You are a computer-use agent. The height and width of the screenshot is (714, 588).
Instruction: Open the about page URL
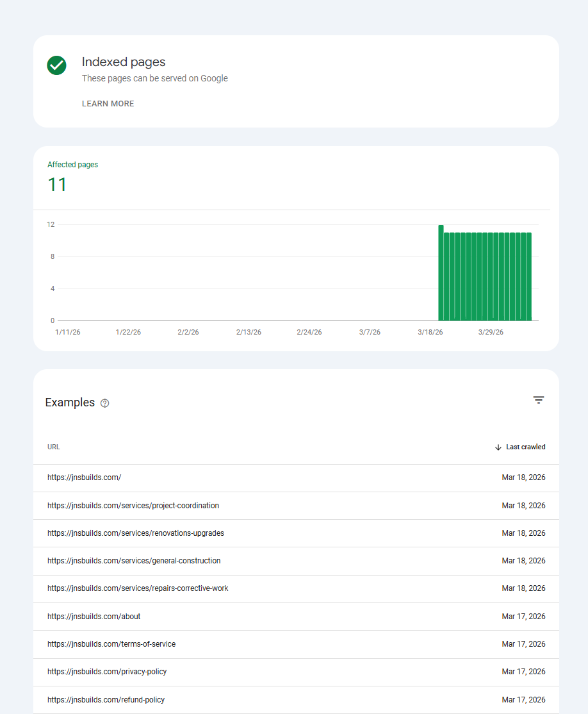pos(94,616)
